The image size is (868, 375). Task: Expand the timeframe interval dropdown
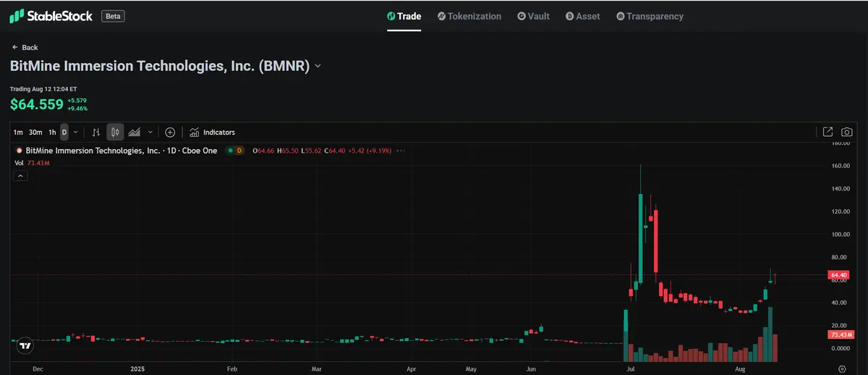[76, 132]
